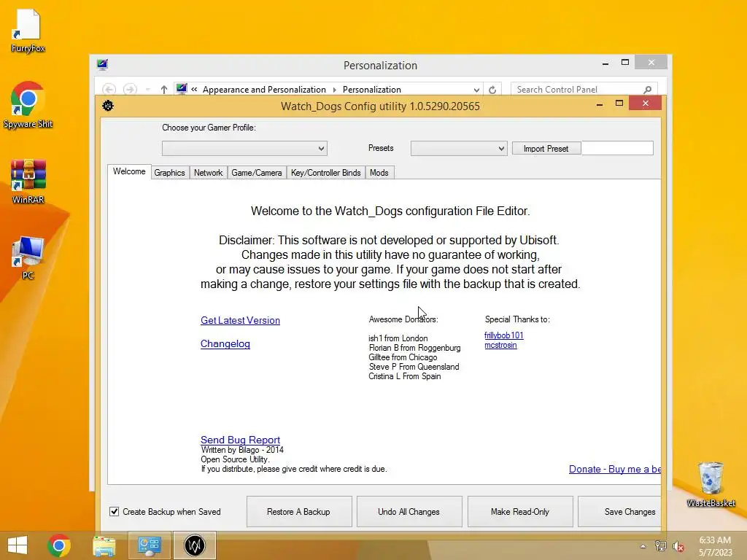Screen dimensions: 747x560
Task: Open File Explorer from the taskbar
Action: (104, 545)
